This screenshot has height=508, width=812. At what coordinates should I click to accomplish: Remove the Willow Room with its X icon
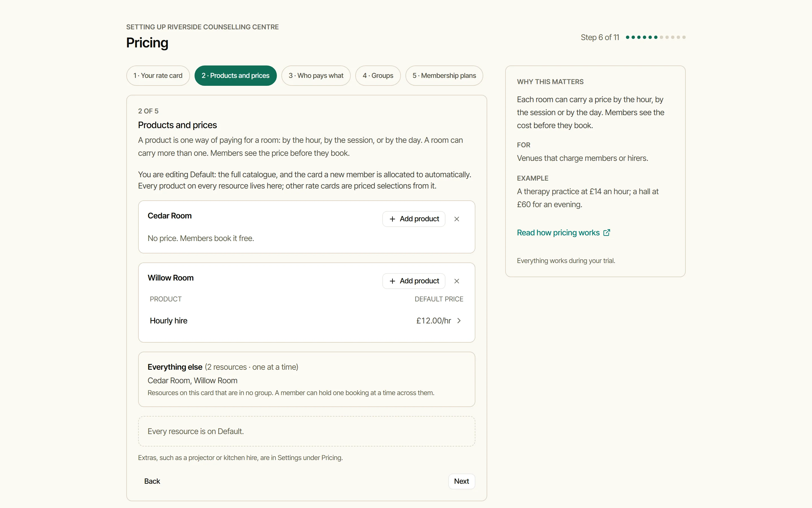pos(456,281)
